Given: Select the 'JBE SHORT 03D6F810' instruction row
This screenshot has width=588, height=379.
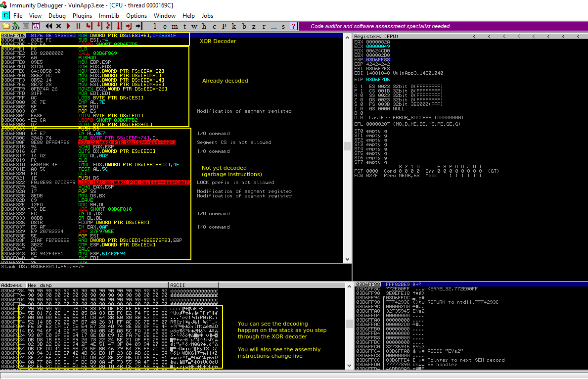Looking at the screenshot, I should (x=172, y=209).
